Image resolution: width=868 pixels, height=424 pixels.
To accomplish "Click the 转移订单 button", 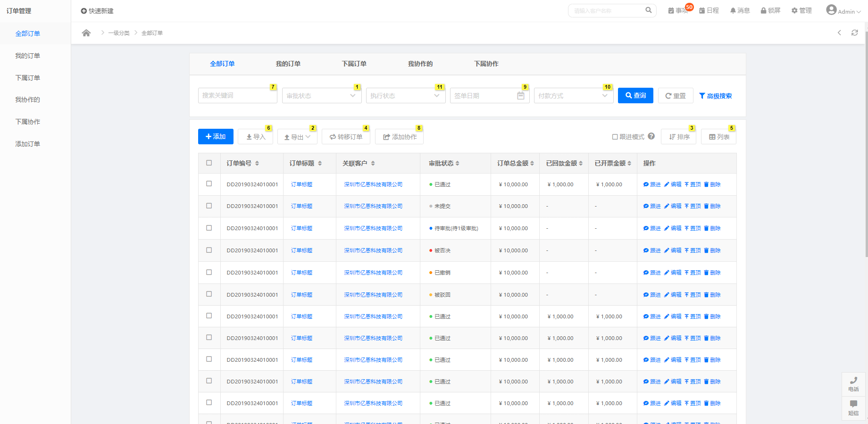I will point(346,137).
